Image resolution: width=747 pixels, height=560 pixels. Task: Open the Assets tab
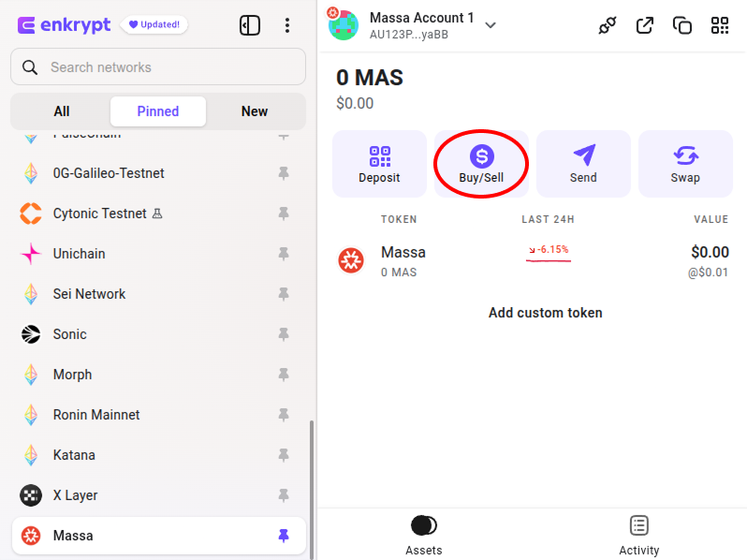tap(423, 536)
